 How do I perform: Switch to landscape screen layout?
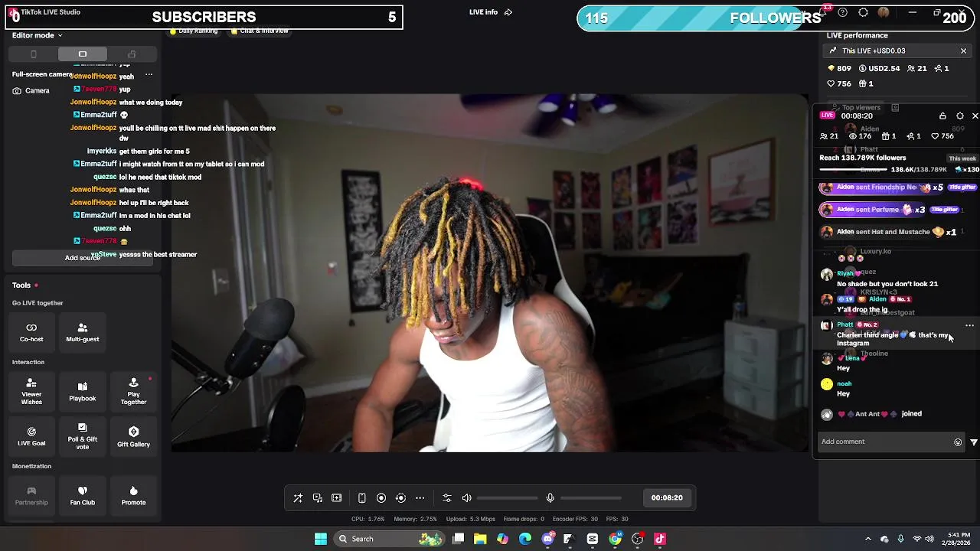click(x=82, y=54)
